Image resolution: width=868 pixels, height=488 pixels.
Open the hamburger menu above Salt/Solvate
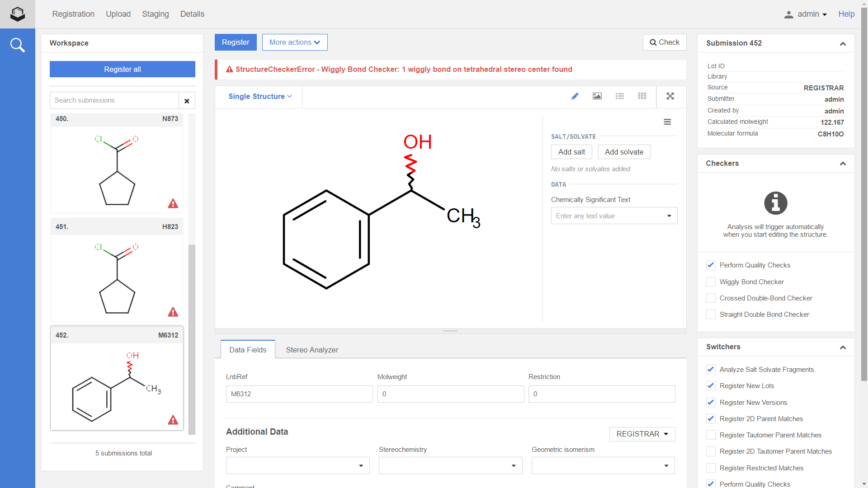pyautogui.click(x=667, y=122)
